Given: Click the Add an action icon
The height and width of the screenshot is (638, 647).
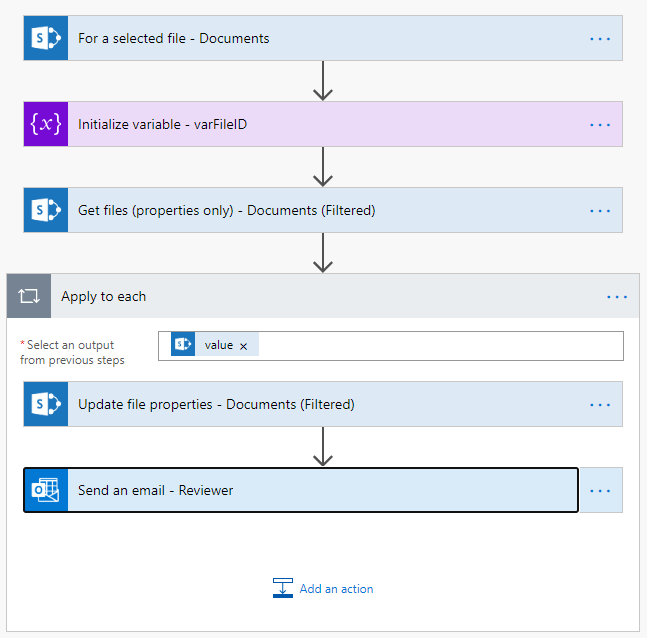Looking at the screenshot, I should (283, 589).
